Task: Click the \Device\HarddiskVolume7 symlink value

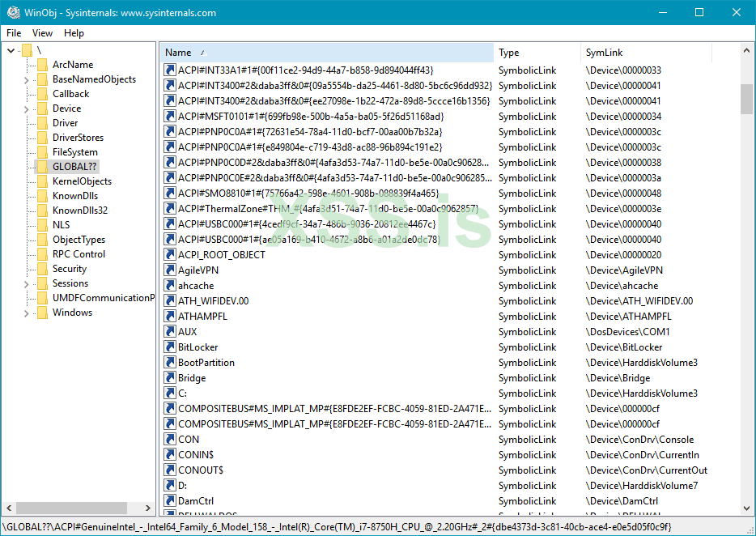Action: tap(642, 486)
